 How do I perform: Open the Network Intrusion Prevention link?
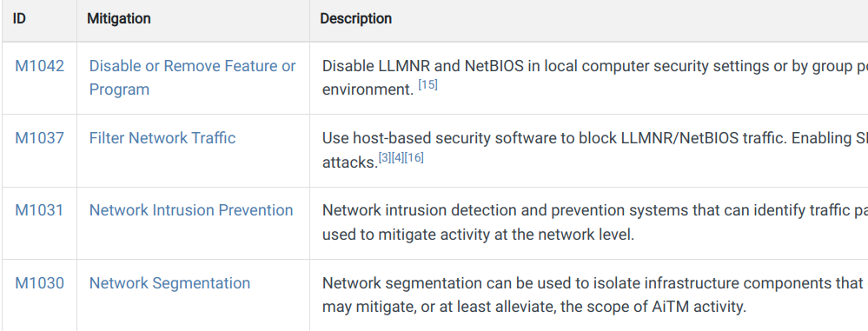click(191, 210)
